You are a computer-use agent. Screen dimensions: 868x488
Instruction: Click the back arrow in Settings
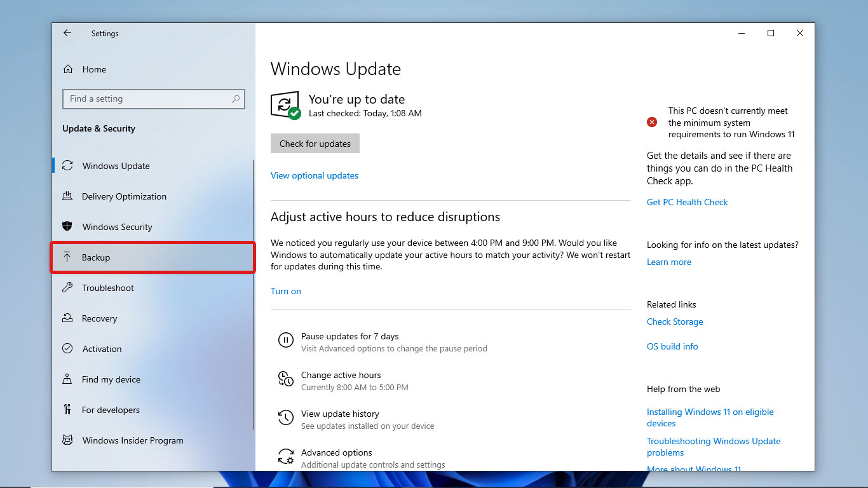click(x=67, y=33)
